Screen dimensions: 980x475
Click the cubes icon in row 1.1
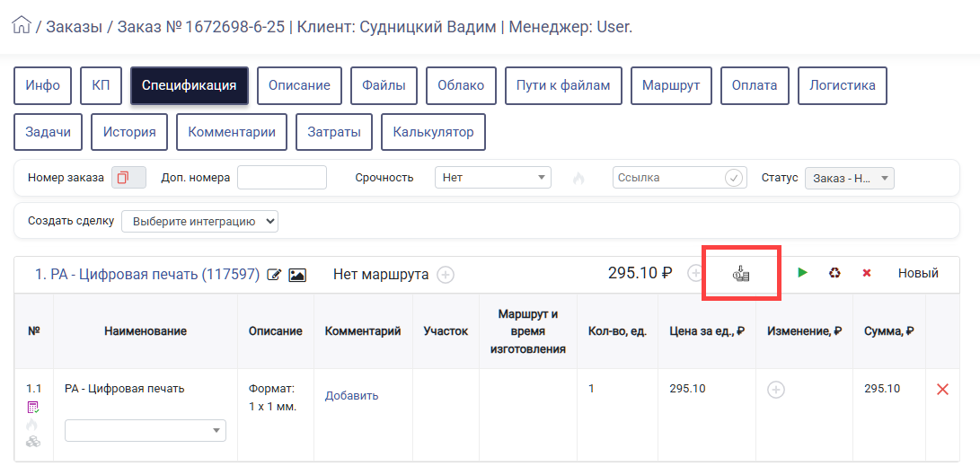pyautogui.click(x=33, y=441)
